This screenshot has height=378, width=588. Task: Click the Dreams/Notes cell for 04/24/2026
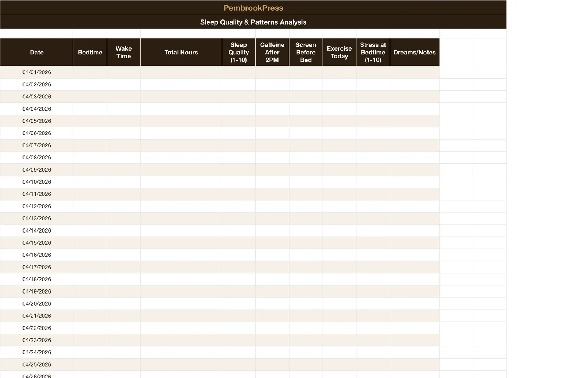point(415,352)
